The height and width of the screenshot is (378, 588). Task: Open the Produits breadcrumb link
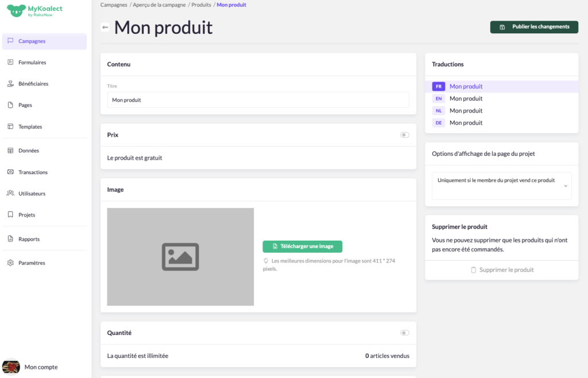(202, 5)
